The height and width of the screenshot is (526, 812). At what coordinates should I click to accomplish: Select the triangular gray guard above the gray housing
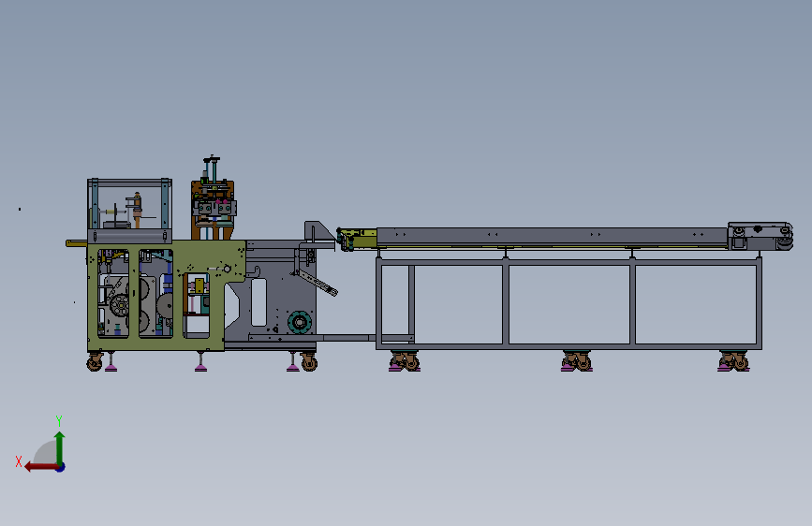click(319, 231)
